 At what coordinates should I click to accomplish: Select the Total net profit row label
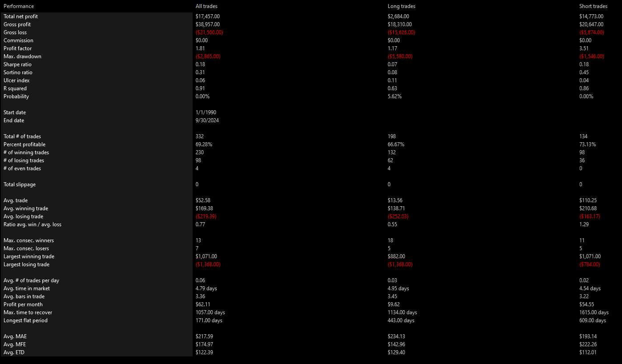20,16
